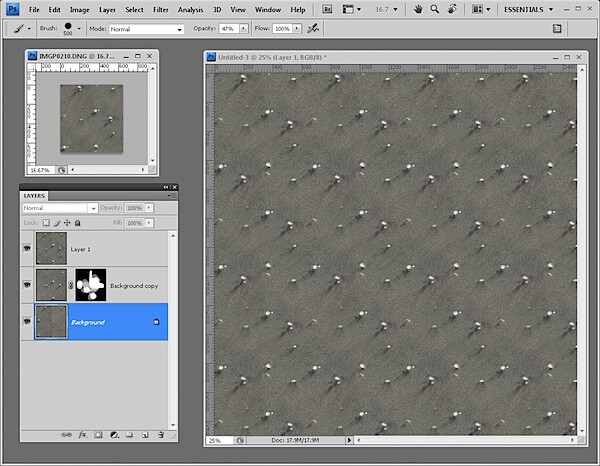Hide the Background copy layer
This screenshot has width=600, height=466.
coord(27,285)
